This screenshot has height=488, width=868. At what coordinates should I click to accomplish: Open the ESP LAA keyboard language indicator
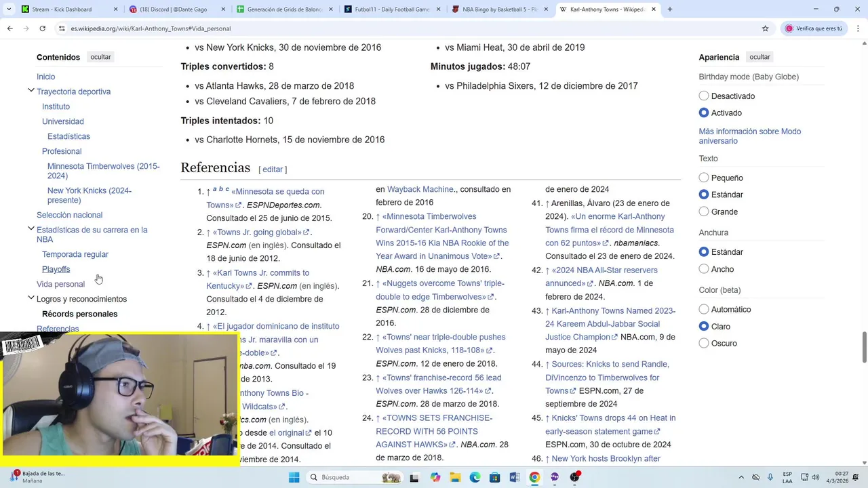pyautogui.click(x=787, y=477)
